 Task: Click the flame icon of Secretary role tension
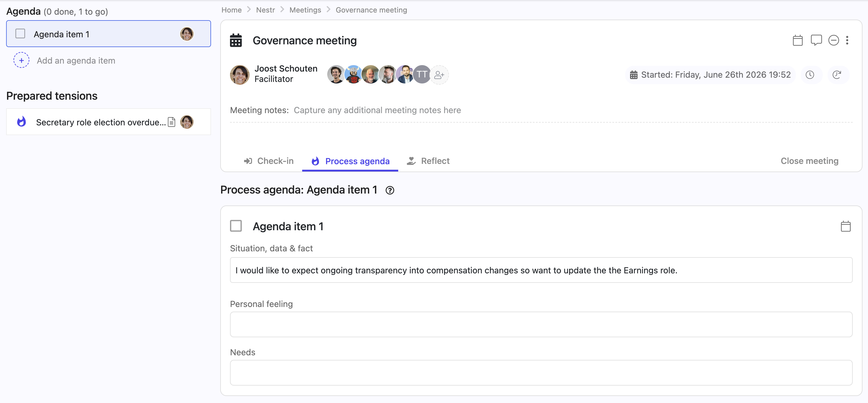tap(21, 122)
